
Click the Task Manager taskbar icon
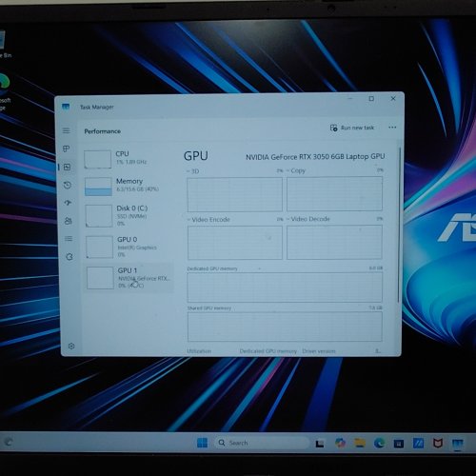coord(458,444)
